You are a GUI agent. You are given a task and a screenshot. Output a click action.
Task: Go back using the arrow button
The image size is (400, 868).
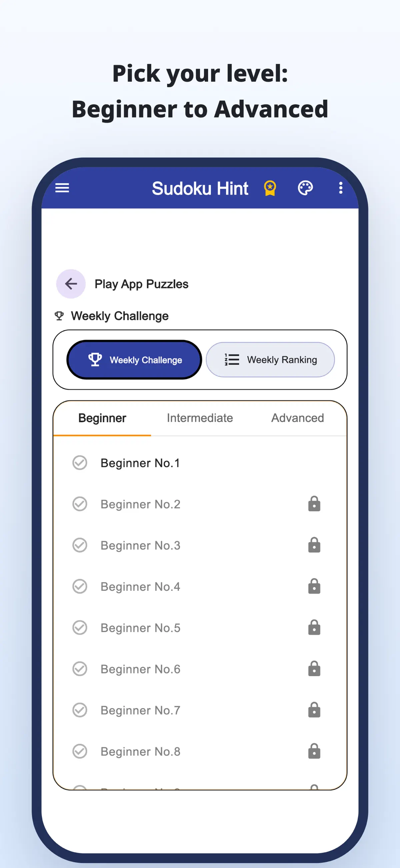point(71,284)
